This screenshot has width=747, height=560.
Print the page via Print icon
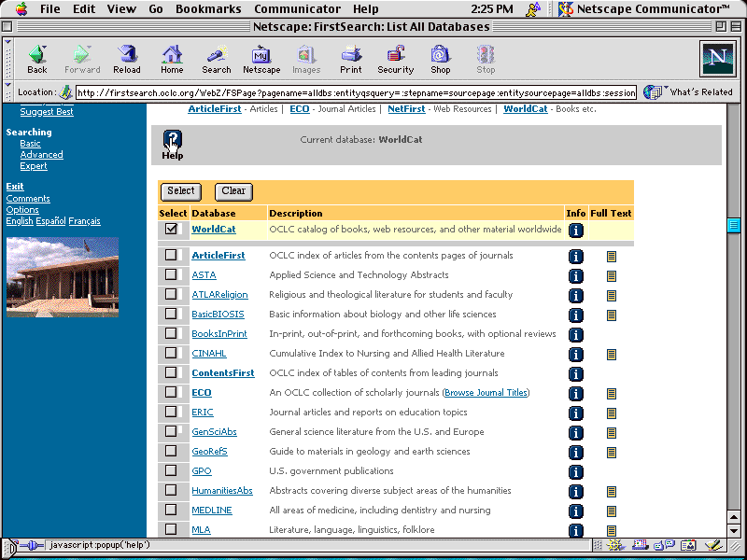point(351,60)
